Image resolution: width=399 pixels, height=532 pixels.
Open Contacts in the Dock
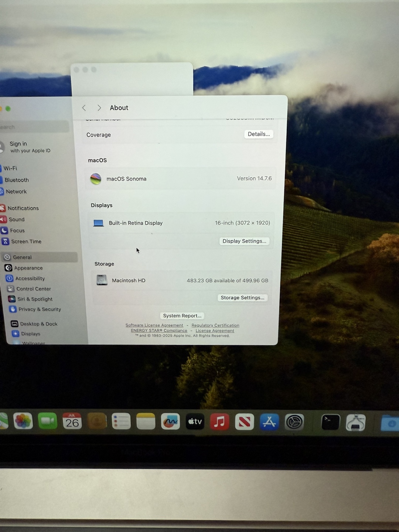point(97,421)
